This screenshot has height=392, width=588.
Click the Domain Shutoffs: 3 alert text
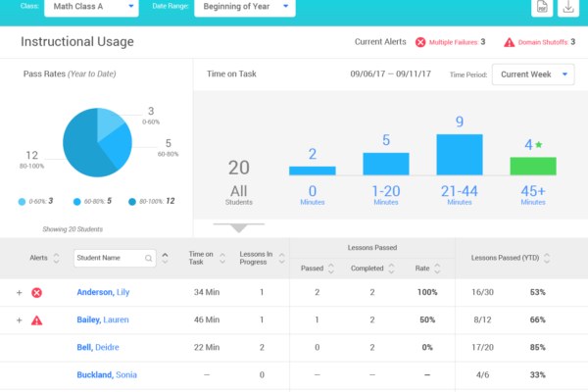coord(547,42)
